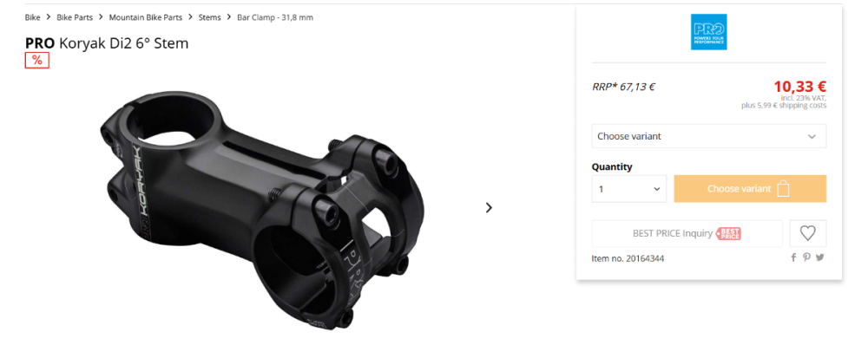The image size is (868, 358).
Task: Open Stems breadcrumb category
Action: click(x=210, y=17)
